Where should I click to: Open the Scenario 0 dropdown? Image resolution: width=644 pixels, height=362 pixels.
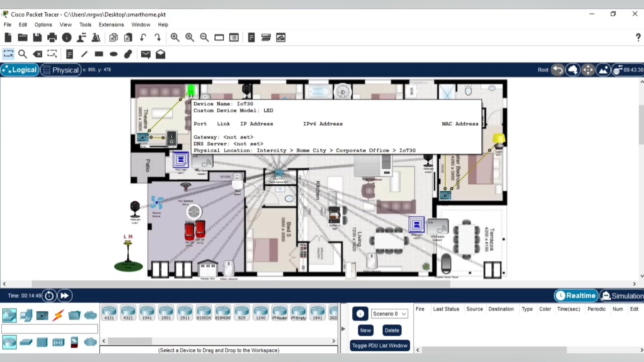(x=389, y=314)
